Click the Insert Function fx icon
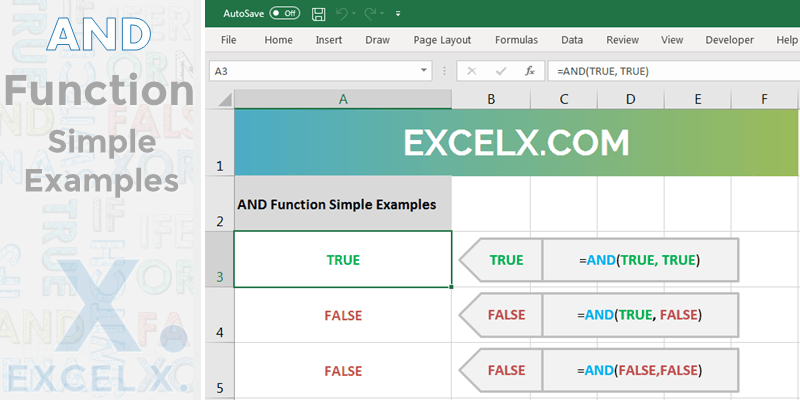The image size is (800, 400). click(530, 71)
